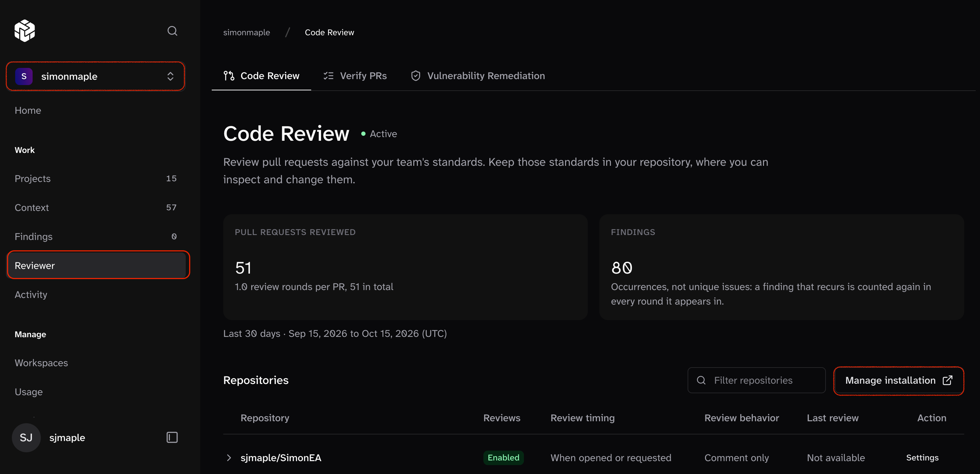Expand the sjmaple/SimonEA repository row
980x474 pixels.
(229, 458)
